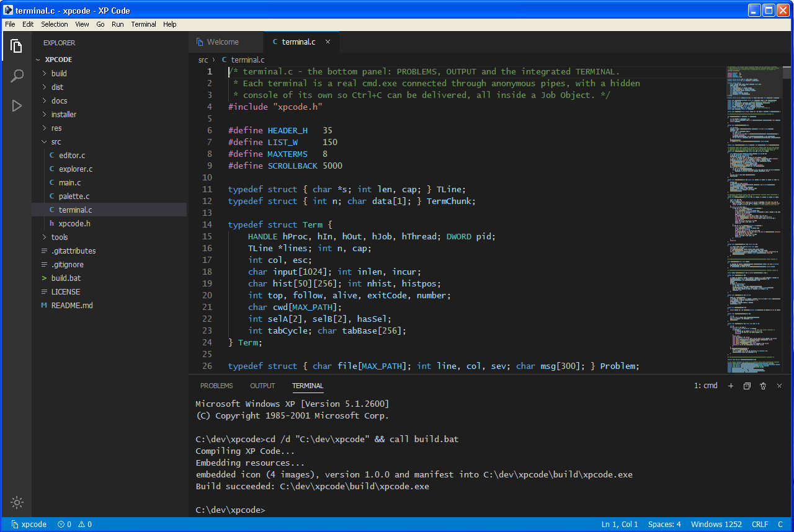This screenshot has width=794, height=532.
Task: Change indentation via 'Spaces: 4'
Action: click(664, 525)
